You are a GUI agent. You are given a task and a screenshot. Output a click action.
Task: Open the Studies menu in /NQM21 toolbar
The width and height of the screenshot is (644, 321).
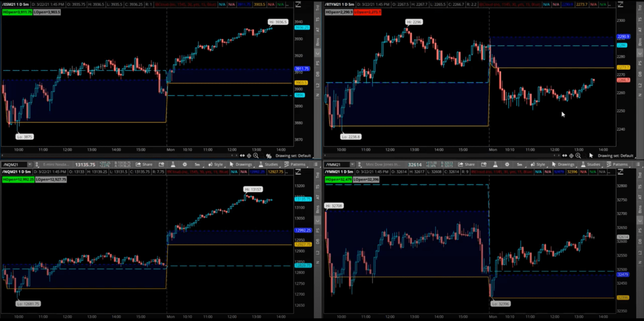[x=268, y=165]
